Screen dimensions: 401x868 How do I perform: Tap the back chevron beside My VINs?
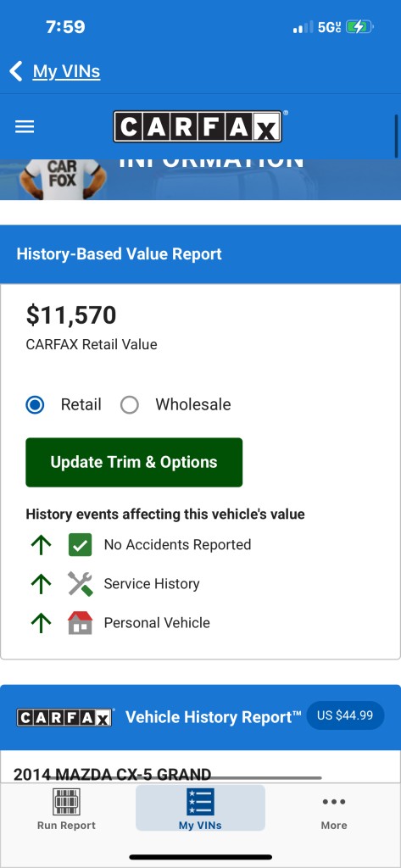pos(16,71)
